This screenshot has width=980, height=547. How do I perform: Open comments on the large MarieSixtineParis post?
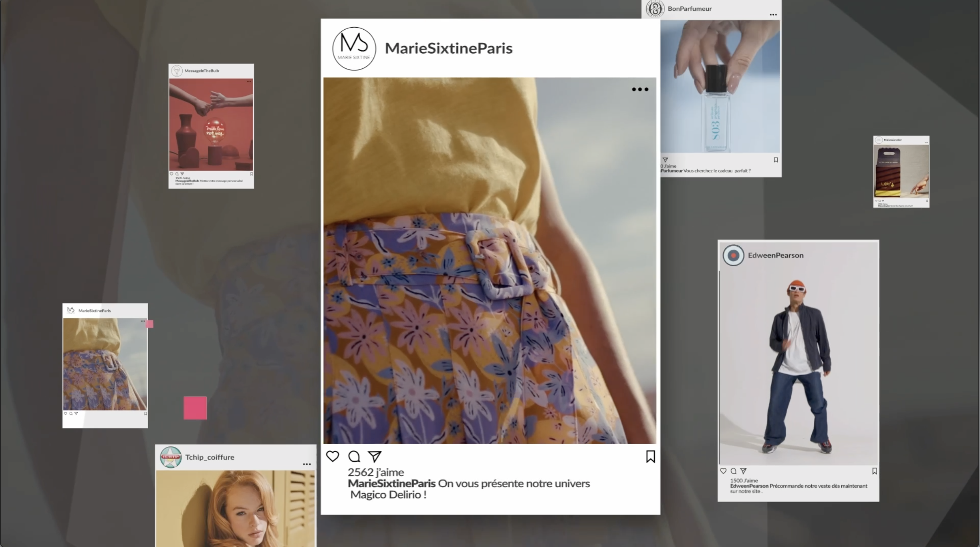coord(354,456)
